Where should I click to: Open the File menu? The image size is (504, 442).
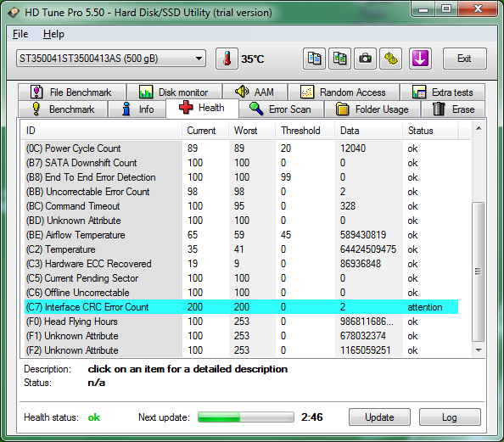[x=20, y=34]
